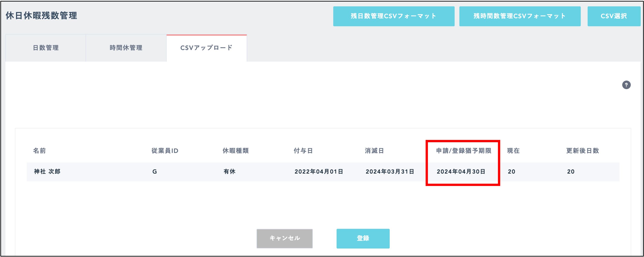The height and width of the screenshot is (257, 644).
Task: Click the 名前 column header
Action: [40, 151]
